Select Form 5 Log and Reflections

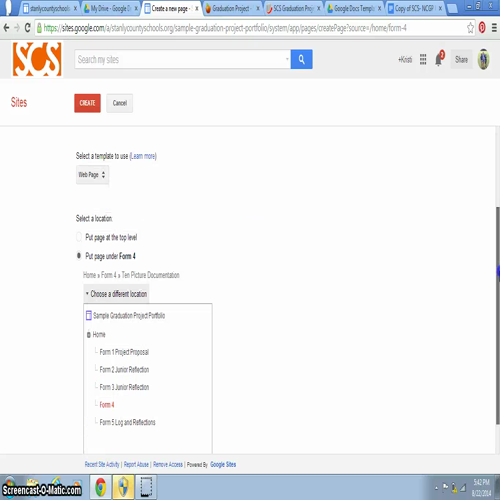click(127, 422)
